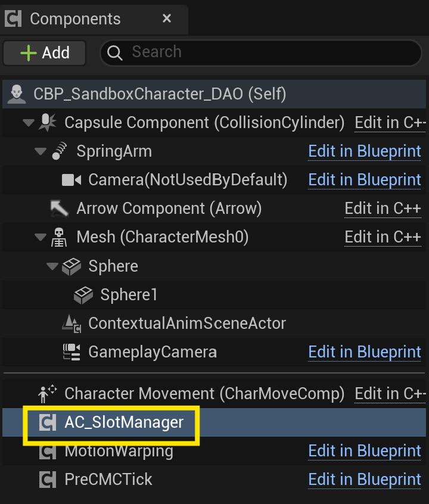Click the Camera component video icon
Viewport: 429px width, 504px height.
(x=71, y=180)
